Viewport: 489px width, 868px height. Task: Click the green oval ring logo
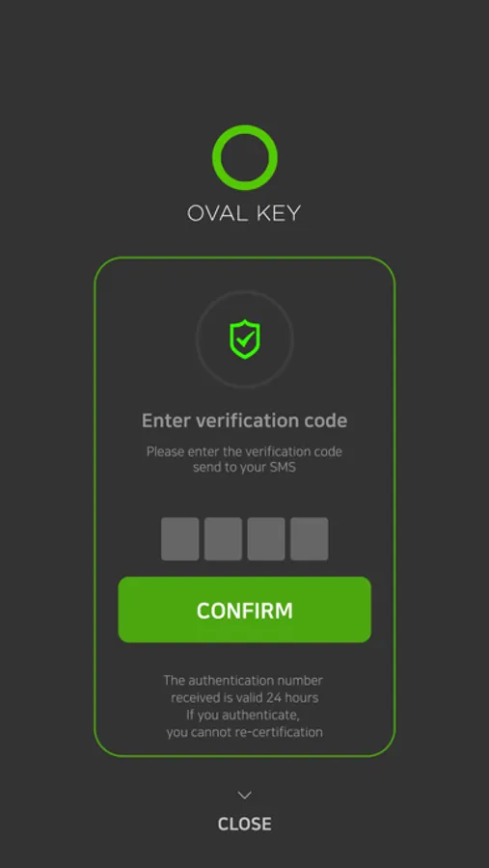(244, 157)
